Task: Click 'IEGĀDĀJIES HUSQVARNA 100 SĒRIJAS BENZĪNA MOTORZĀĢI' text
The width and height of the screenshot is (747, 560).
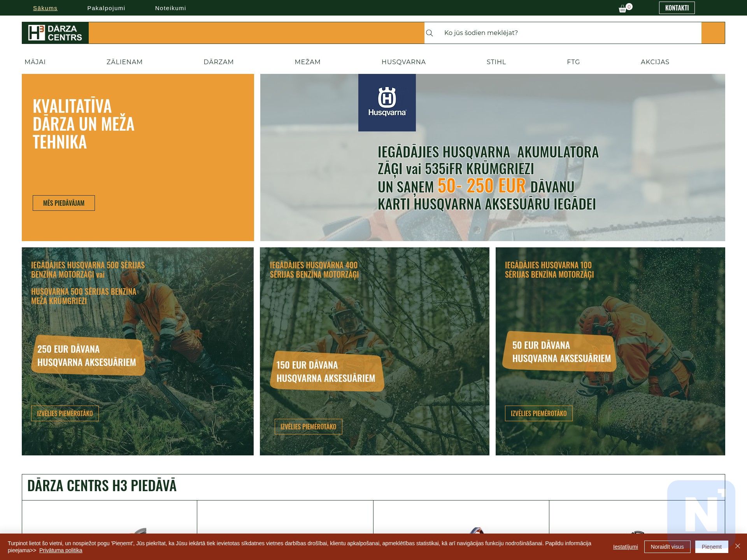Action: click(549, 270)
